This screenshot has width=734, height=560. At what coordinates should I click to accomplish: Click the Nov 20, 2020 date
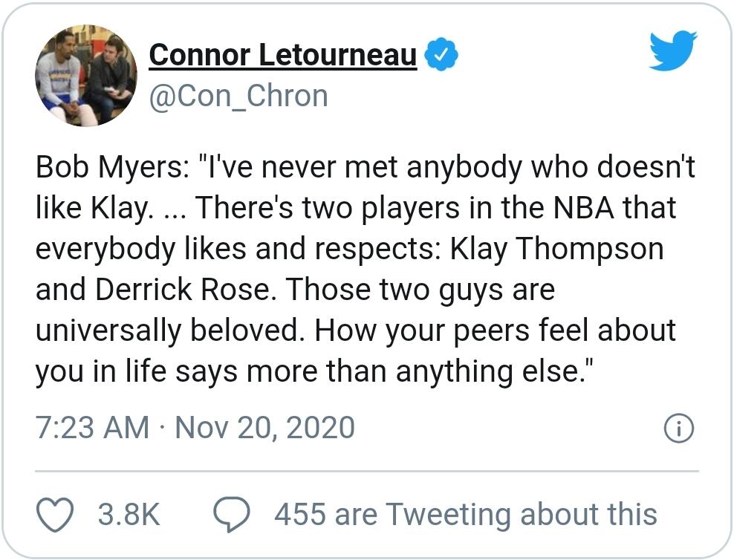(264, 428)
